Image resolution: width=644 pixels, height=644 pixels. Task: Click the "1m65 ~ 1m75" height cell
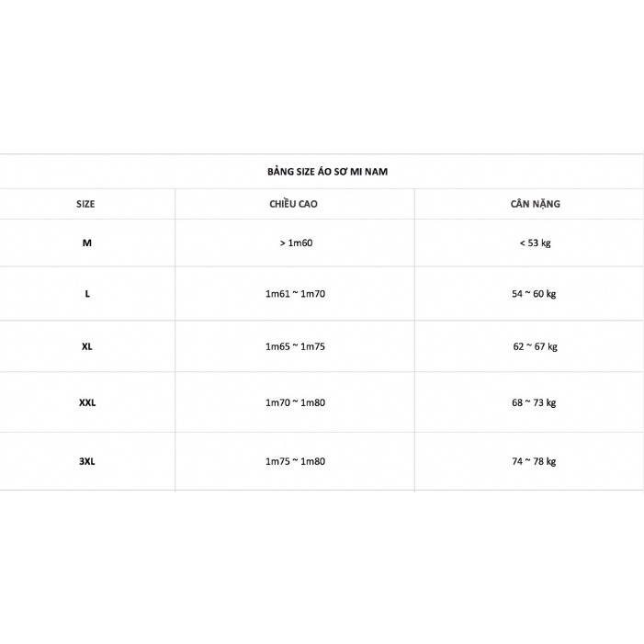(295, 347)
